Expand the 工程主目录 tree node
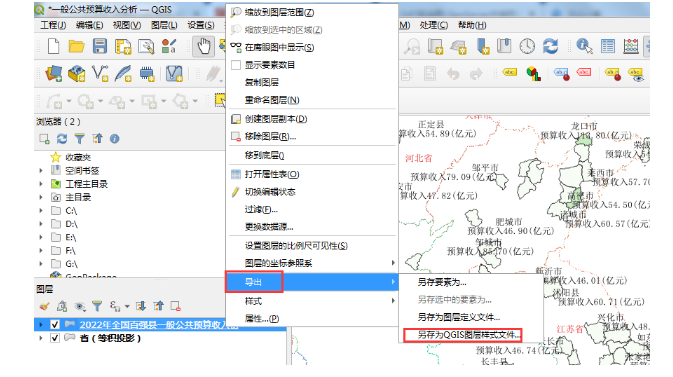 [x=41, y=184]
